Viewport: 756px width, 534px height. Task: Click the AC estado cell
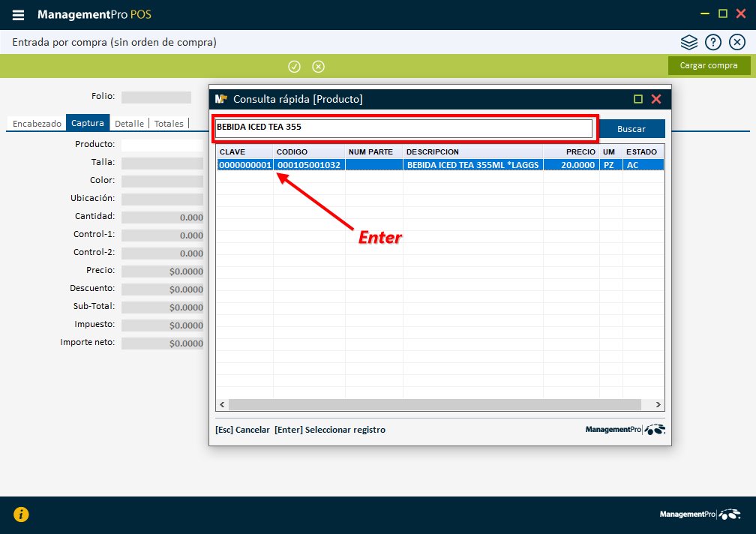click(643, 165)
